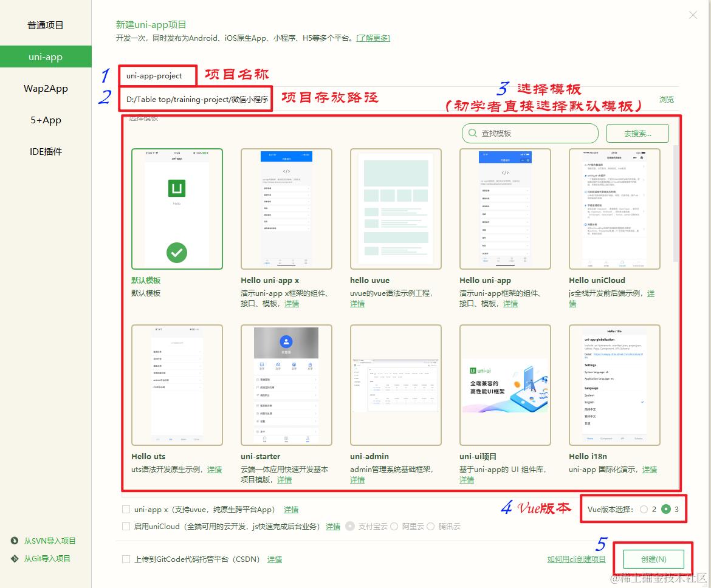Switch to Wap2App project type
Image resolution: width=711 pixels, height=588 pixels.
click(46, 89)
